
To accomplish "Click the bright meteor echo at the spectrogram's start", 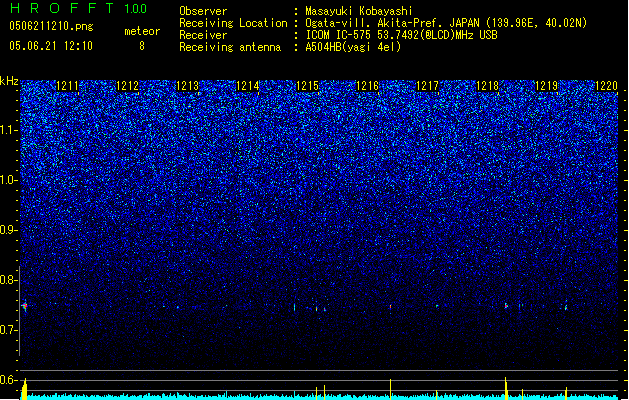I will pos(24,307).
